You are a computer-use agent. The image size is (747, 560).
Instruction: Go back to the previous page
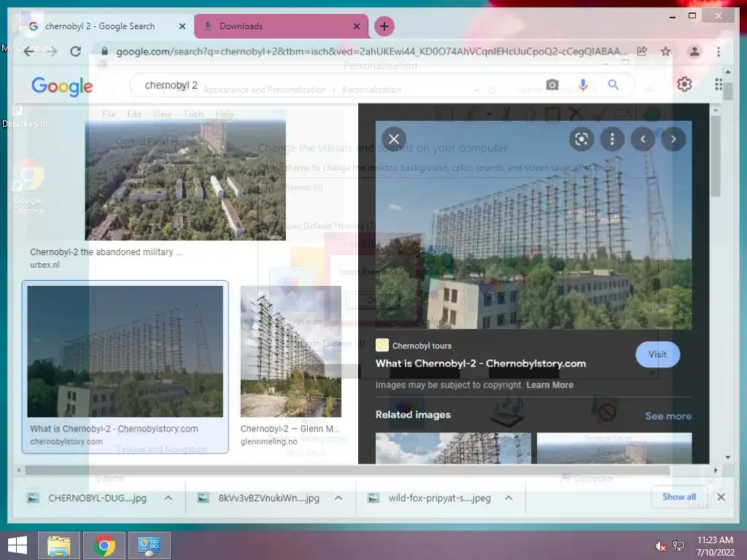(29, 52)
